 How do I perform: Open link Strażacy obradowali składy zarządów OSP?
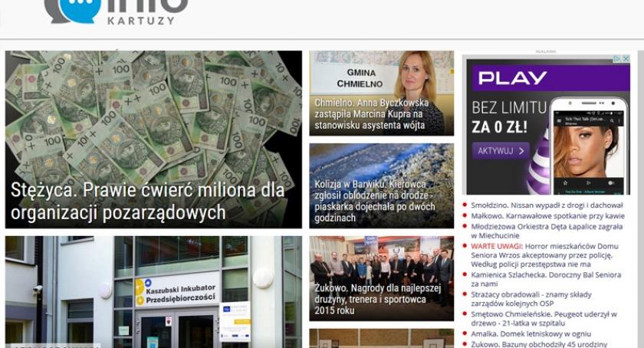(x=531, y=299)
